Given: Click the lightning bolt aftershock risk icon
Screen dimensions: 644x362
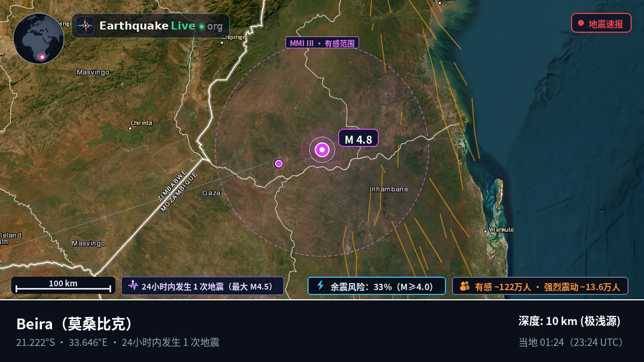Looking at the screenshot, I should tap(320, 286).
